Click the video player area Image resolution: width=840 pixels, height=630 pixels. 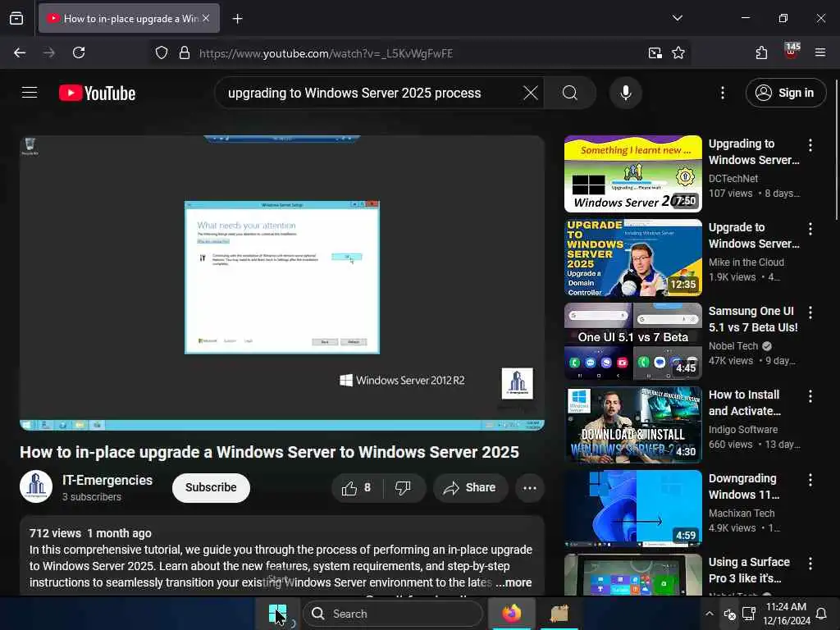(282, 282)
